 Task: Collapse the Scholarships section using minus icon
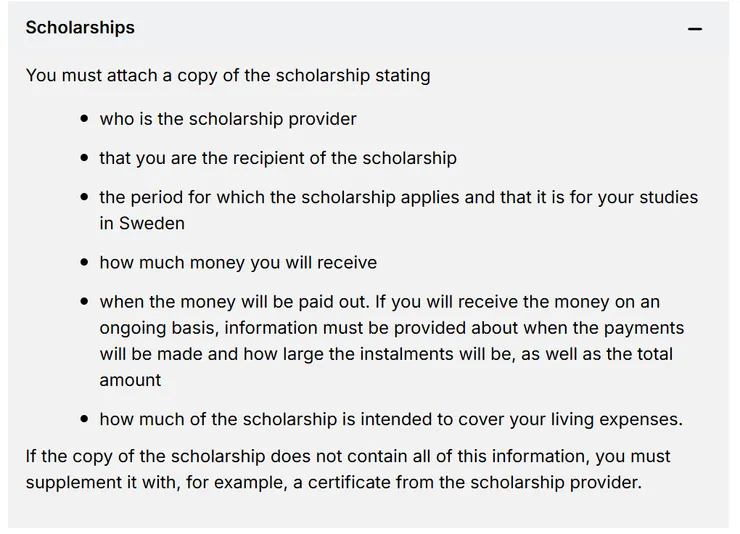click(695, 29)
